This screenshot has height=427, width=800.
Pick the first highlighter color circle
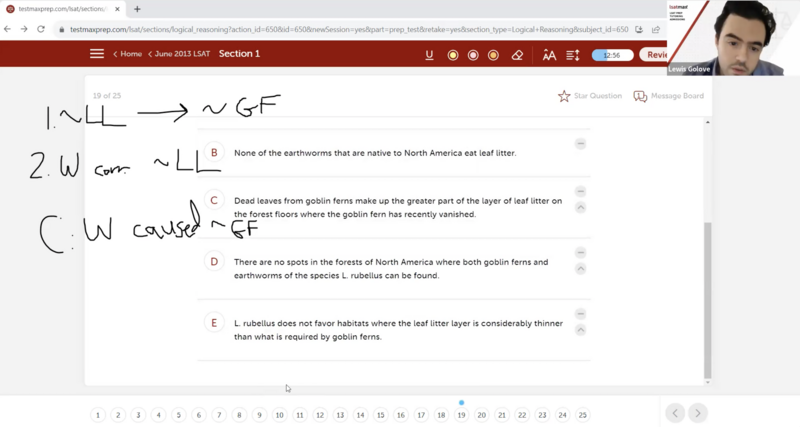pos(453,55)
